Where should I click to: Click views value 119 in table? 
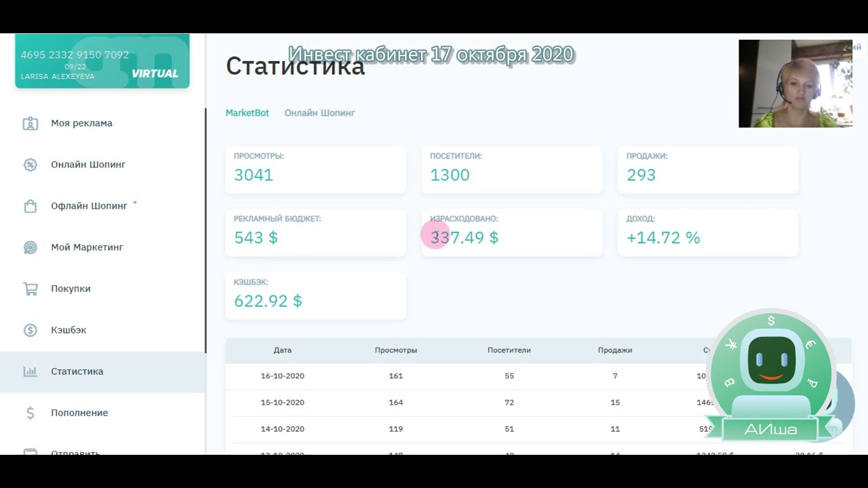click(396, 429)
